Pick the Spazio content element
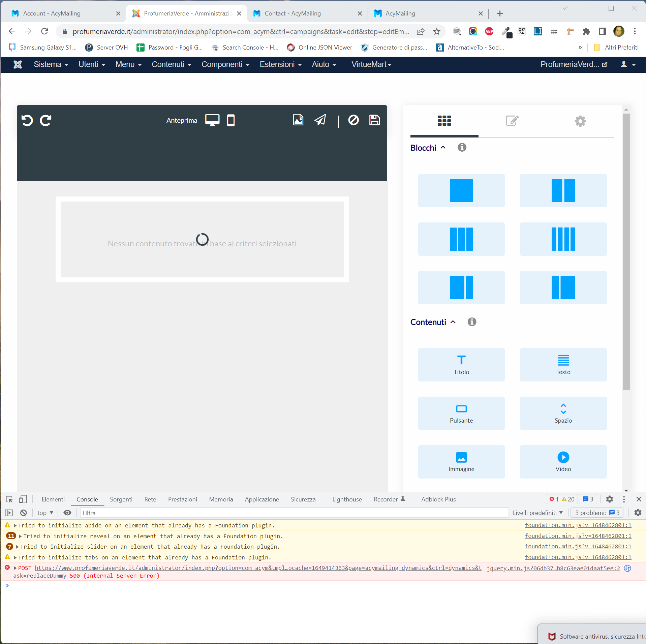 pyautogui.click(x=563, y=413)
